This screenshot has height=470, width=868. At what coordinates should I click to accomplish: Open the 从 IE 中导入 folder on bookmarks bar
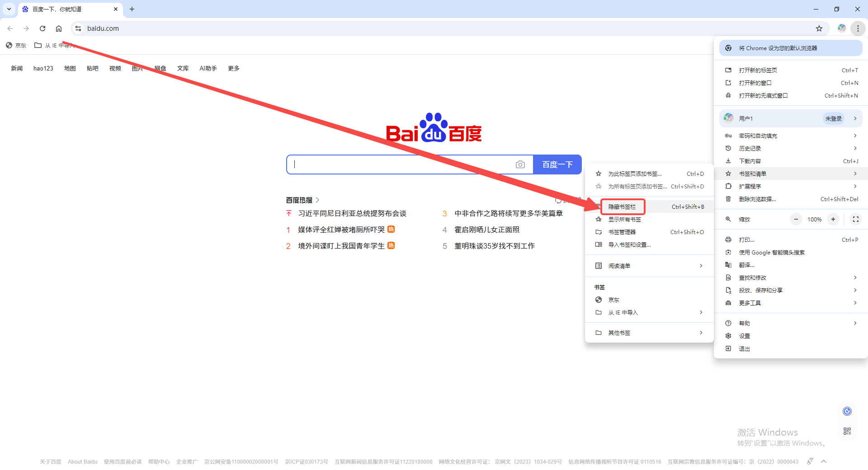coord(55,45)
